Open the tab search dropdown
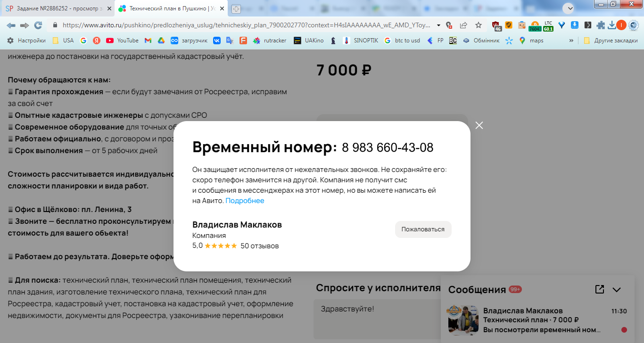Image resolution: width=644 pixels, height=343 pixels. pos(569,8)
